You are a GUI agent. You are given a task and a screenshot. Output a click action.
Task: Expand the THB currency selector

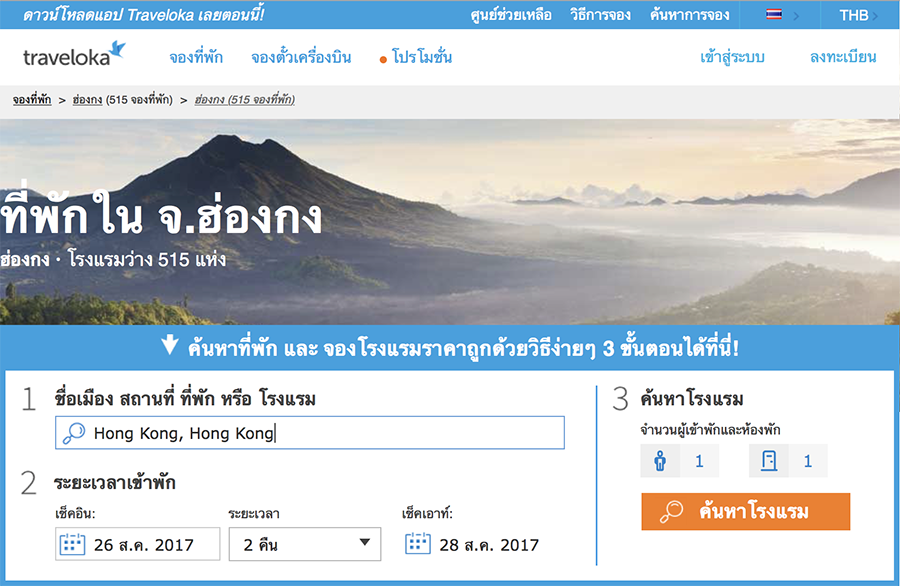858,15
